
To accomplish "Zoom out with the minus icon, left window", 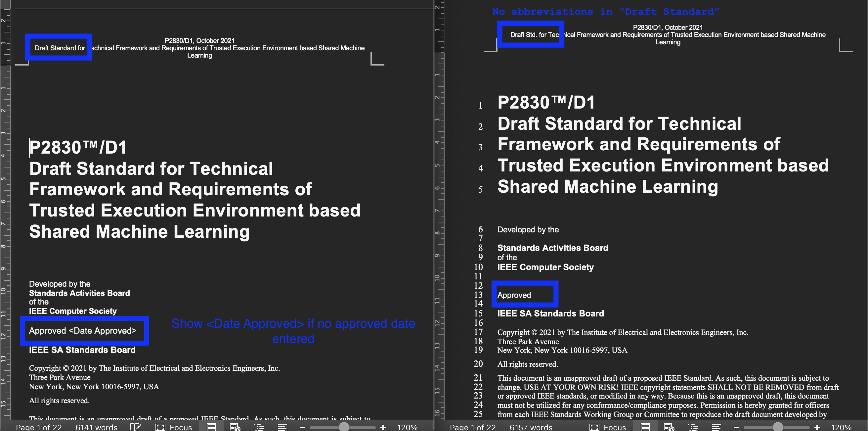I will pos(302,427).
